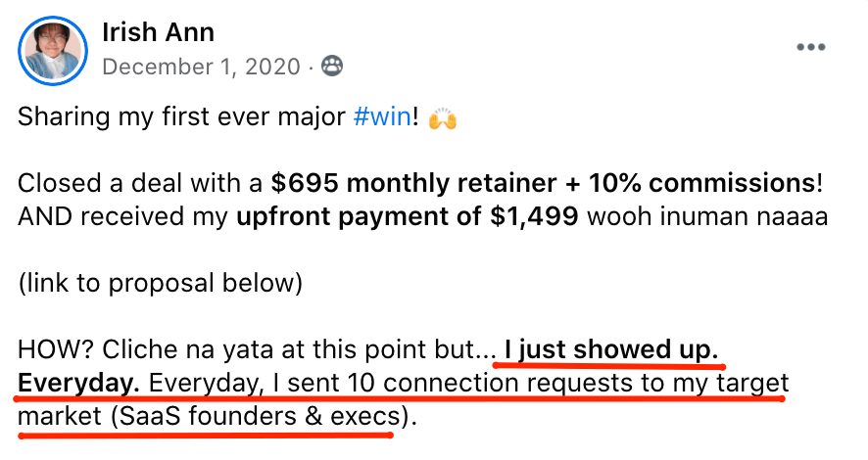The width and height of the screenshot is (868, 460).
Task: Click the "wooh inuman naaaa" text
Action: pos(707,216)
